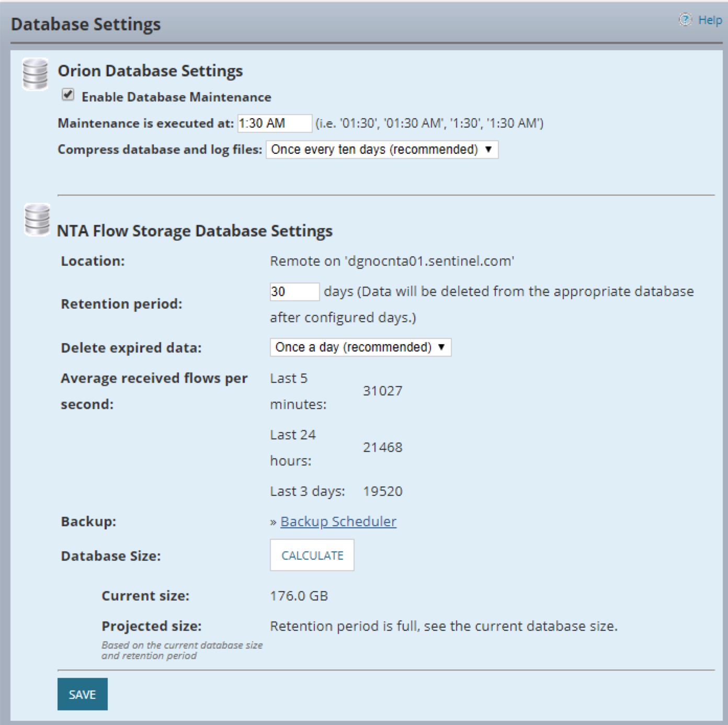Screen dimensions: 728x725
Task: Select the 'Last 3 days:' label
Action: [308, 491]
